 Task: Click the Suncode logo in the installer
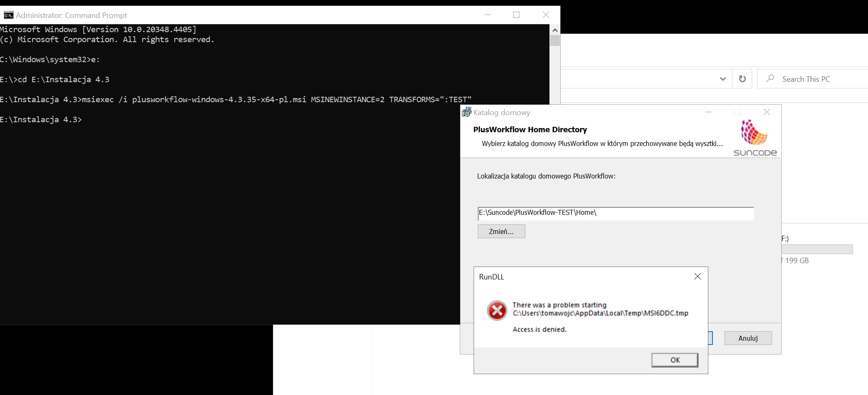click(x=755, y=138)
